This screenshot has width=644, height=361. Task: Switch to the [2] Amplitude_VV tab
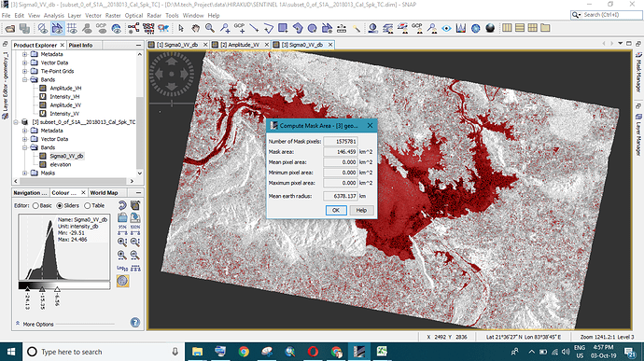[x=240, y=45]
